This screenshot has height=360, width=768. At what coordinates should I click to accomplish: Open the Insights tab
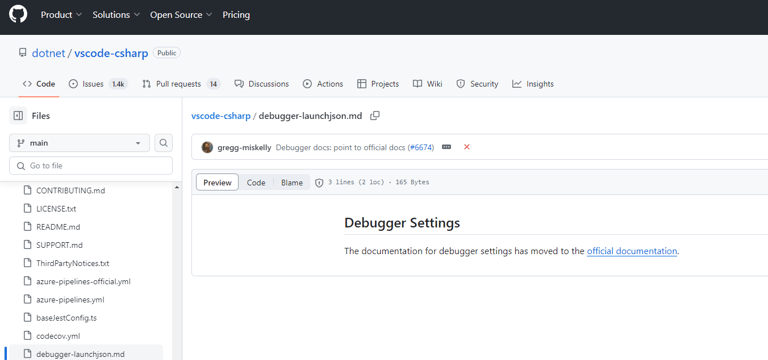533,84
